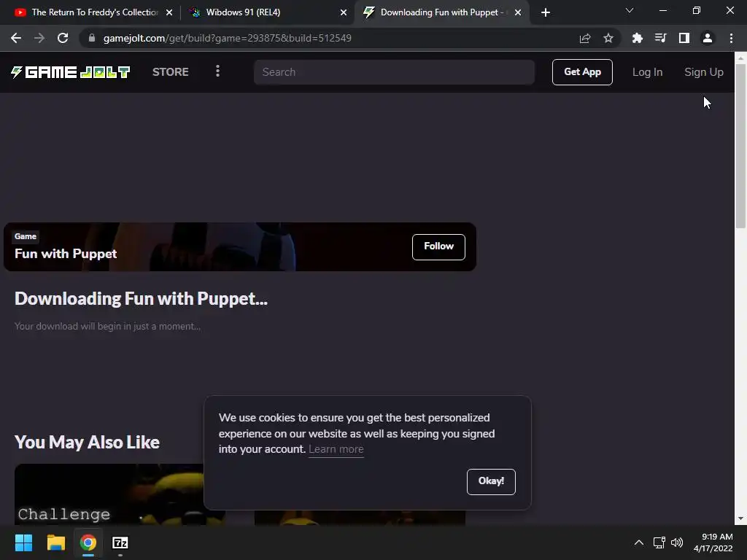Image resolution: width=747 pixels, height=560 pixels.
Task: Click the Chrome taskbar icon
Action: point(88,542)
